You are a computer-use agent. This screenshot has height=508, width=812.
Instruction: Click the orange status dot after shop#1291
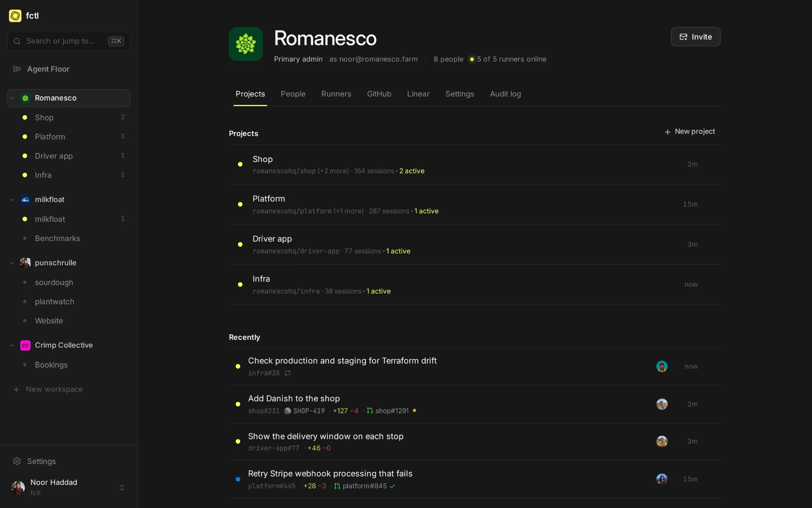(x=414, y=410)
